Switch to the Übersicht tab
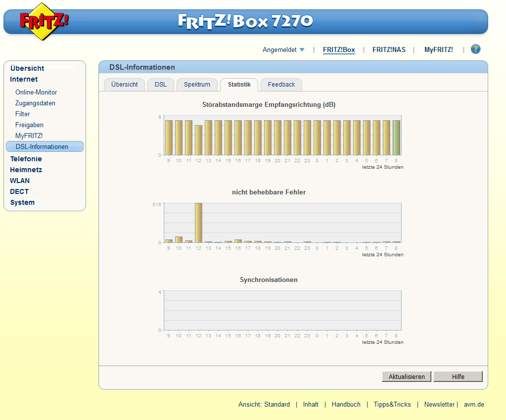This screenshot has height=420, width=506. pyautogui.click(x=125, y=85)
